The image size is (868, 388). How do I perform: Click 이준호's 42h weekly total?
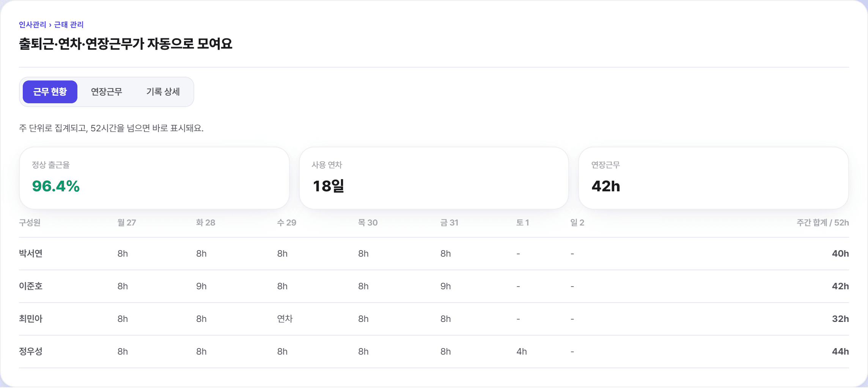pos(840,286)
